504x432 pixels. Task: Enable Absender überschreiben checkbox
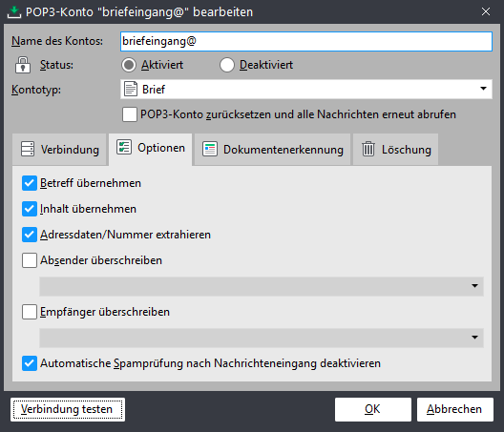click(x=30, y=260)
